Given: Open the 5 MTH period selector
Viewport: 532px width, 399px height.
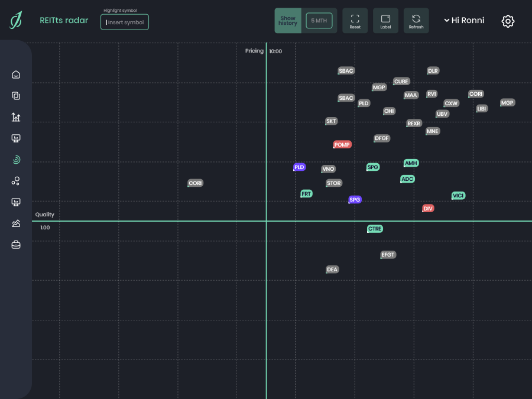Looking at the screenshot, I should (x=319, y=21).
